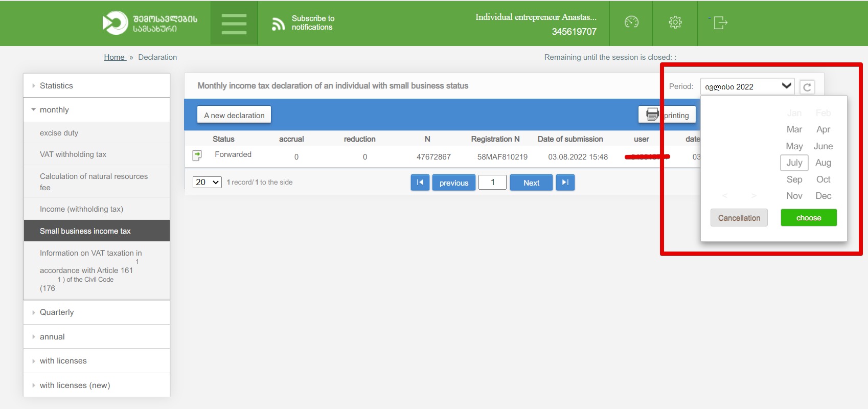Viewport: 868px width, 409px height.
Task: Expand the with licenses (new) section
Action: tap(97, 385)
